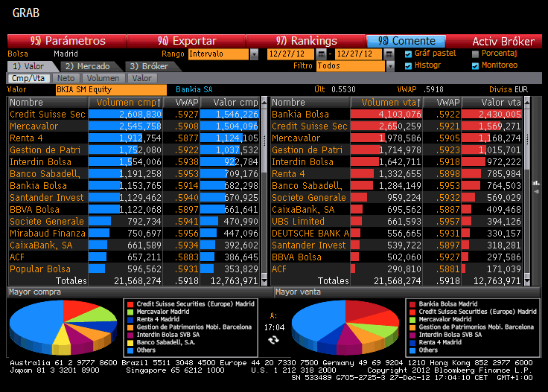Click the VWAP header in buy table
The width and height of the screenshot is (548, 392).
pyautogui.click(x=182, y=102)
